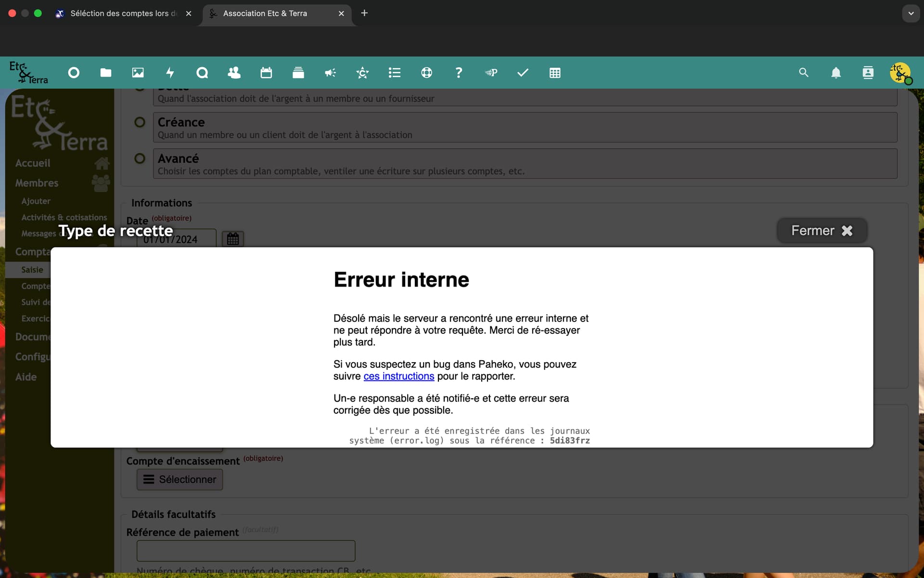
Task: Open the calendar icon in the top toolbar
Action: 266,73
